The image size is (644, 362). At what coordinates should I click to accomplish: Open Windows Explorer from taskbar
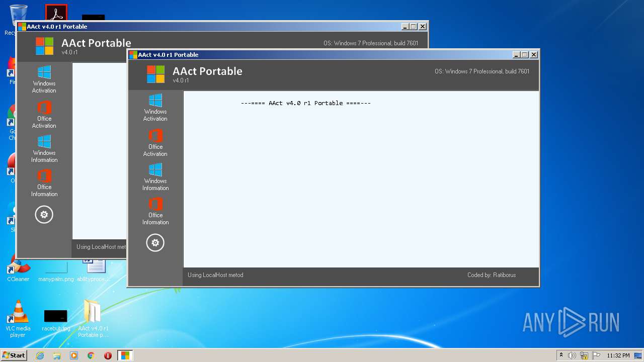click(57, 355)
